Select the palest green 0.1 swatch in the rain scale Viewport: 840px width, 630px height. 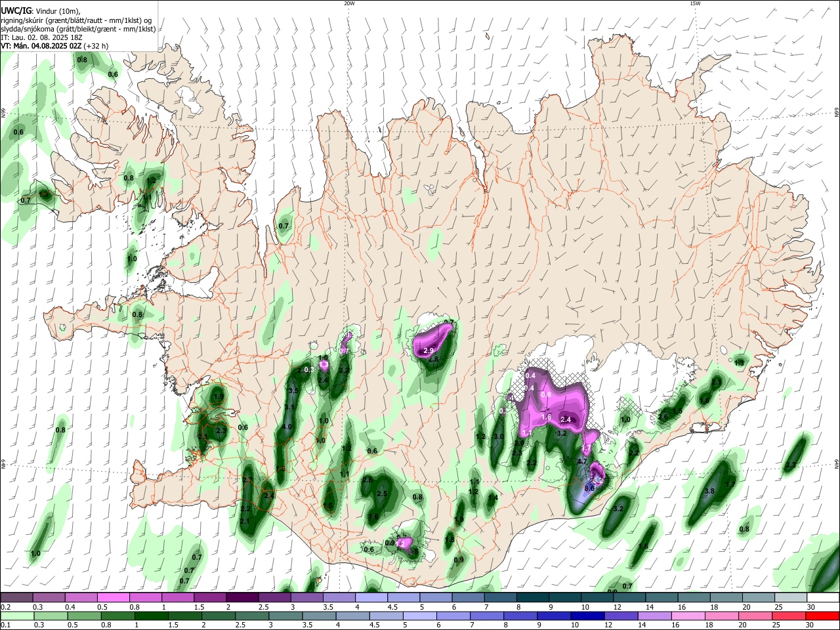pos(16,616)
